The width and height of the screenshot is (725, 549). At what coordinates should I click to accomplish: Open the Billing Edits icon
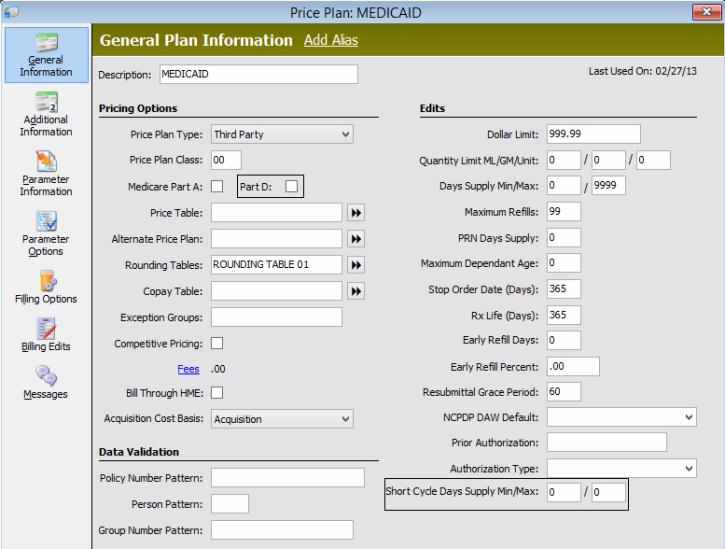[46, 335]
